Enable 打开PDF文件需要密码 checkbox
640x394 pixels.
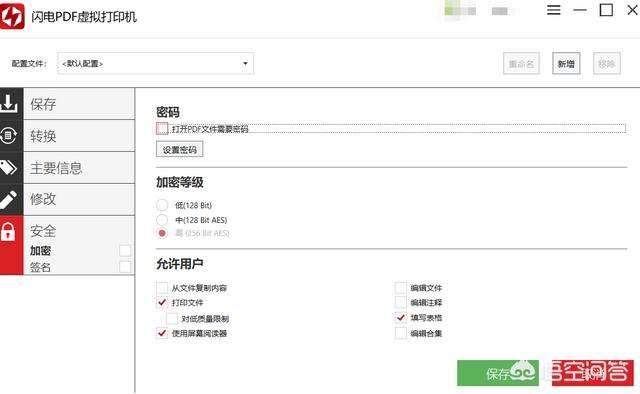pos(162,129)
